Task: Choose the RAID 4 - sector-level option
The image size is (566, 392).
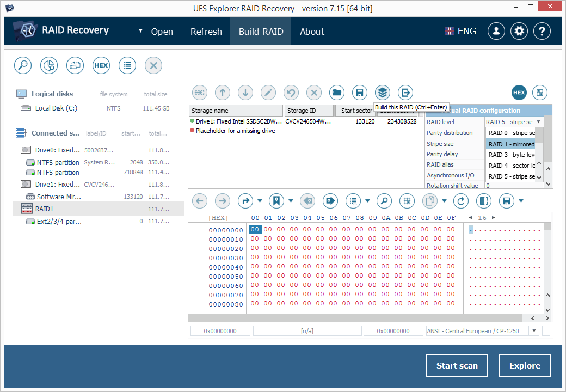Action: tap(512, 166)
